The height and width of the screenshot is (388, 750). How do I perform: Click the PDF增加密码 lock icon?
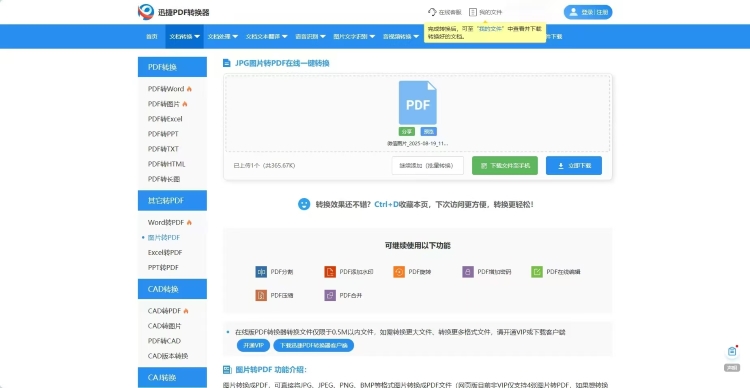coord(468,272)
